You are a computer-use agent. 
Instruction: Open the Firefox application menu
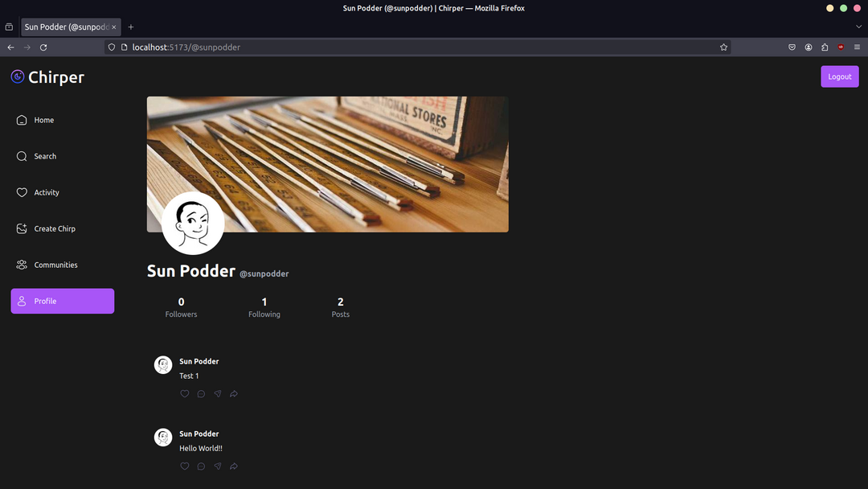(857, 47)
